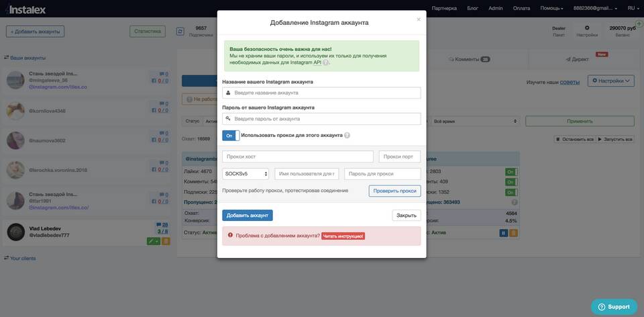Toggle proxy usage switch Off

click(x=231, y=135)
